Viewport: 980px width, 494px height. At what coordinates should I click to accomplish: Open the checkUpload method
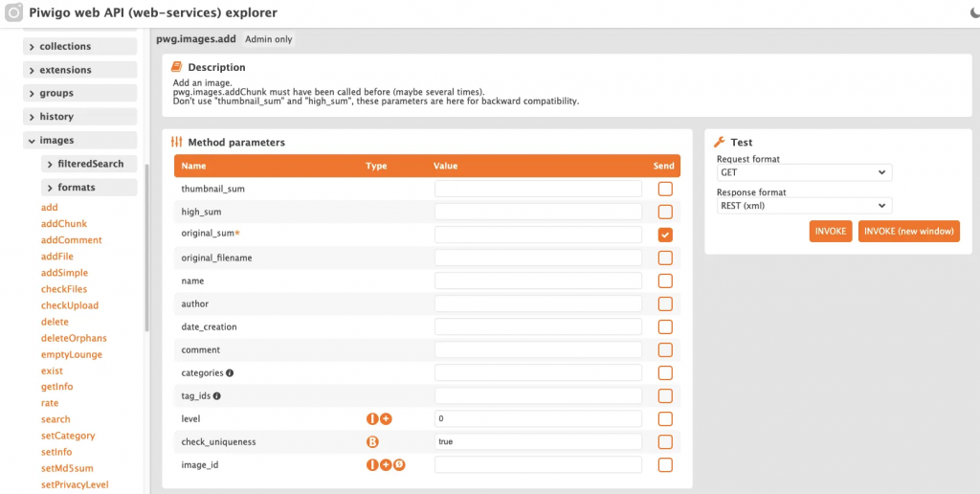pyautogui.click(x=69, y=305)
